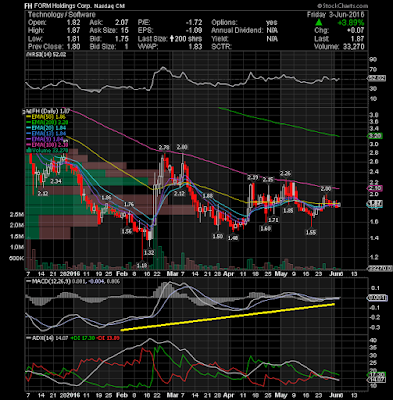Click the Ask Size value 15
The width and height of the screenshot is (393, 400).
click(x=125, y=31)
